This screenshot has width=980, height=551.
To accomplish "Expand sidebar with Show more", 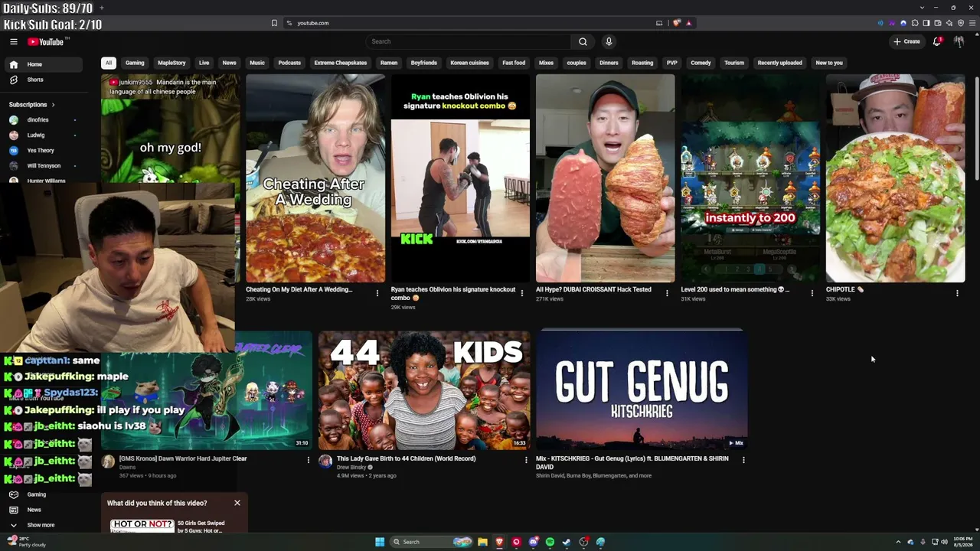I will click(44, 525).
